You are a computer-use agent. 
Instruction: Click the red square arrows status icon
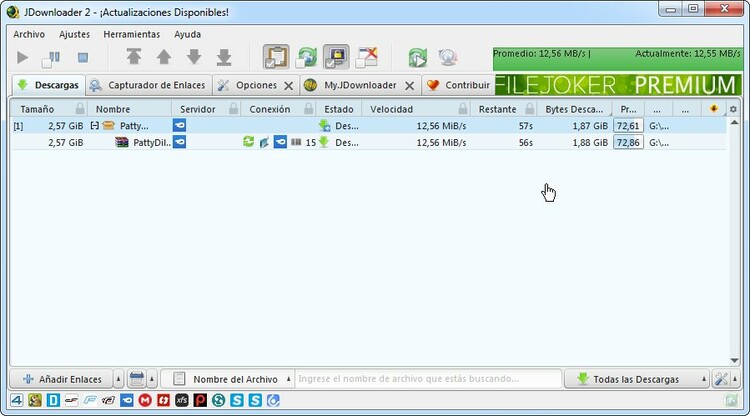click(164, 400)
